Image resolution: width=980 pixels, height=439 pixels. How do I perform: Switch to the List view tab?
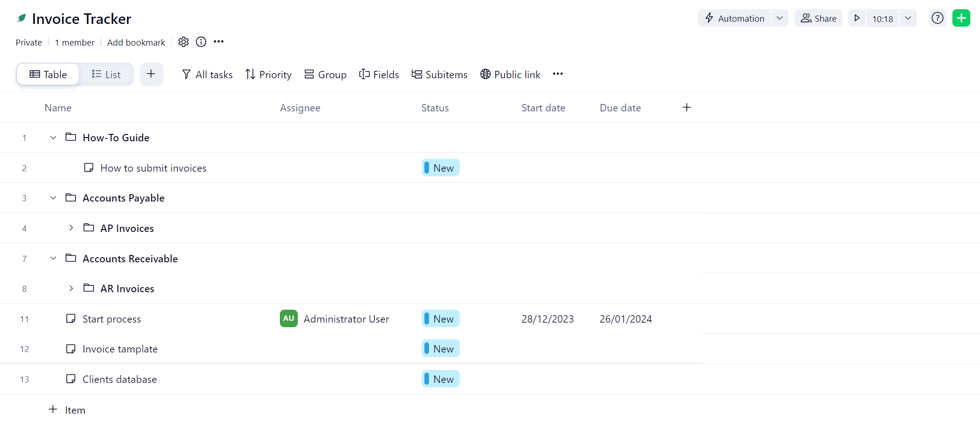106,75
